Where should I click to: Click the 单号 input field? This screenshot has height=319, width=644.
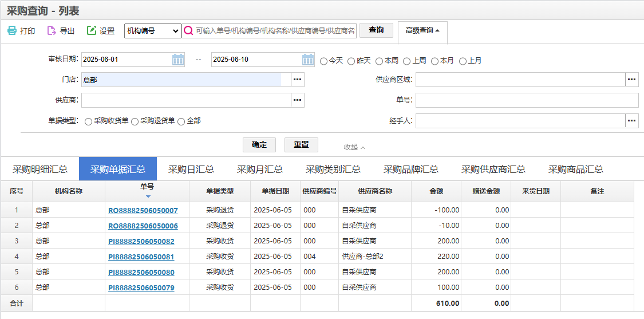pyautogui.click(x=527, y=100)
